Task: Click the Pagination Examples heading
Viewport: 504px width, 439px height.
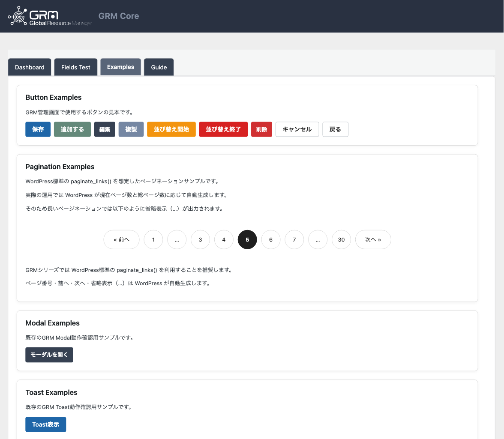Action: click(x=60, y=167)
